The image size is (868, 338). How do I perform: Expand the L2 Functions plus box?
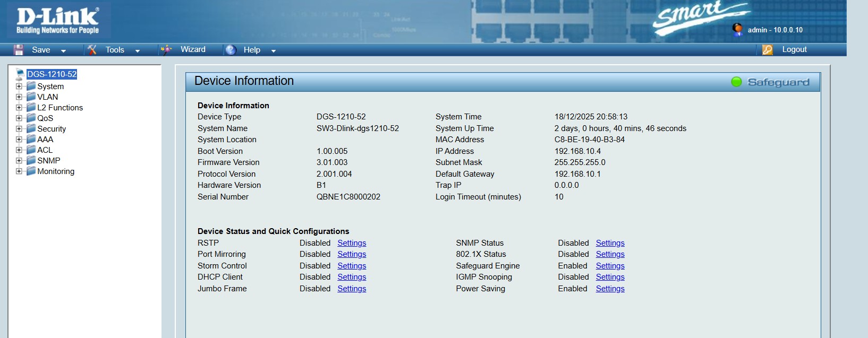[19, 108]
